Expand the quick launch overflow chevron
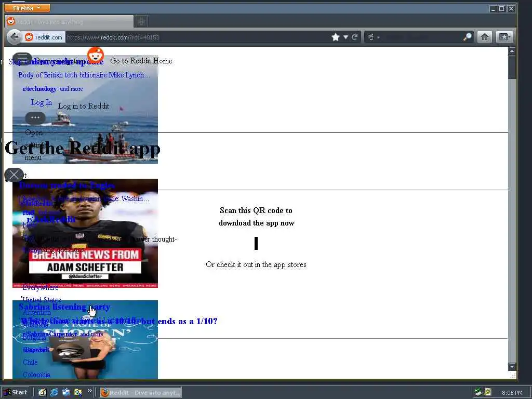This screenshot has width=532, height=399. (x=89, y=391)
